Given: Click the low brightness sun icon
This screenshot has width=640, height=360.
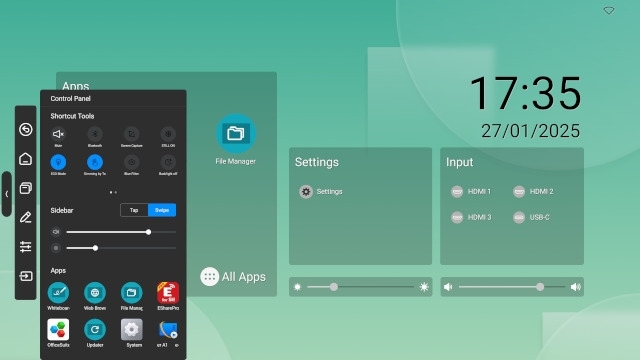Looking at the screenshot, I should click(x=298, y=287).
